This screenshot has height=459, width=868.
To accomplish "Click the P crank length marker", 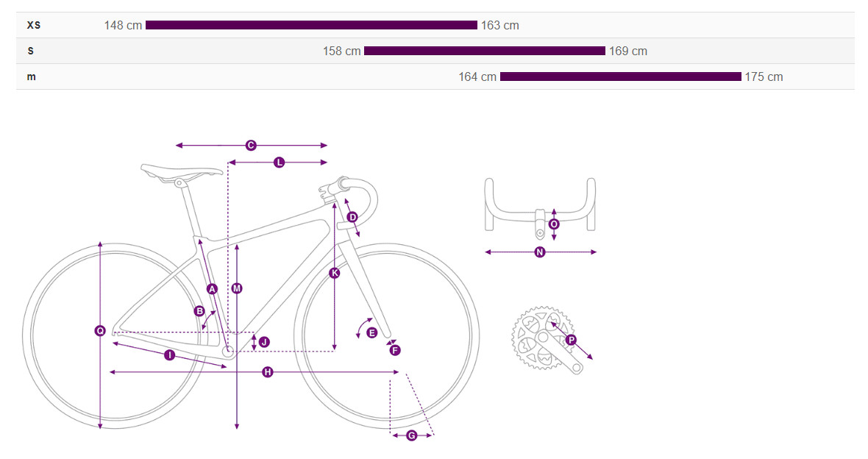I will pos(571,340).
